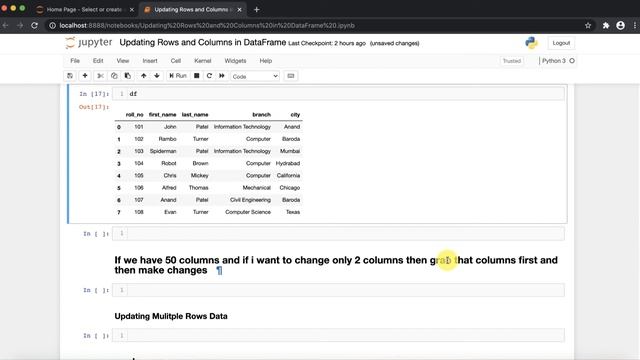Open browser extensions puzzle icon
The width and height of the screenshot is (640, 360).
tap(606, 25)
